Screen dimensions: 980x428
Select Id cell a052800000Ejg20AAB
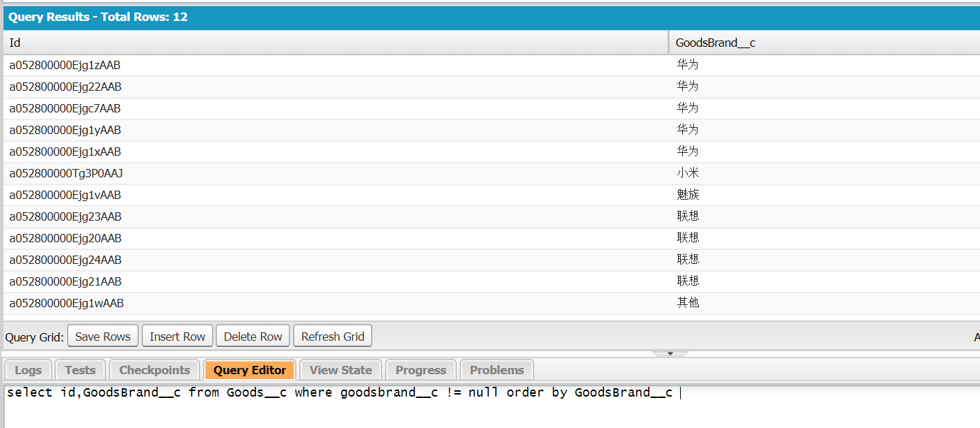coord(336,238)
